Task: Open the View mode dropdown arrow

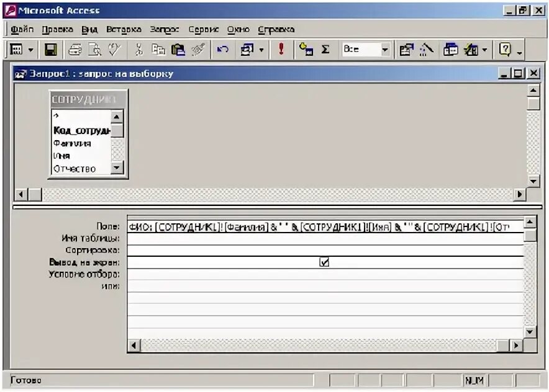Action: click(31, 50)
